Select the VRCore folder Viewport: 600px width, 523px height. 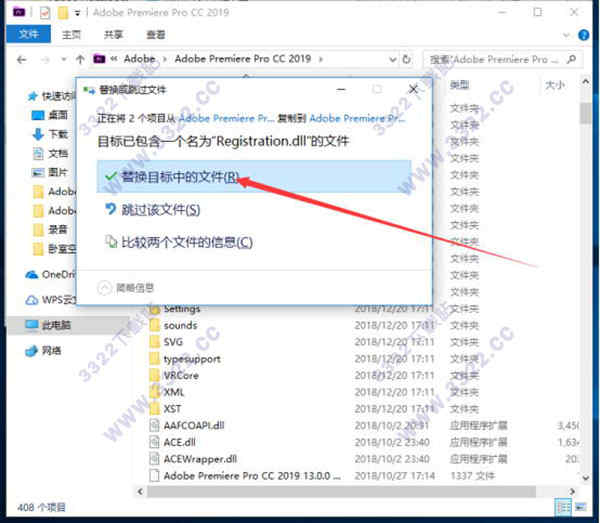181,375
